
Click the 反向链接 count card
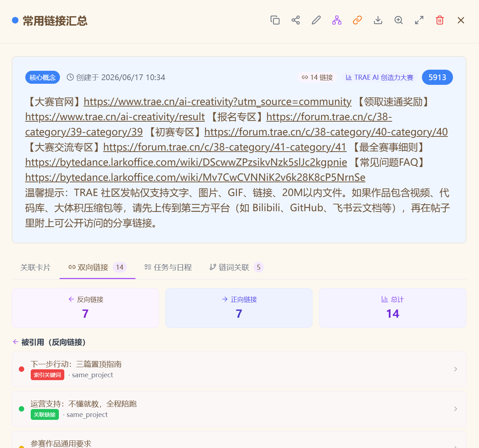click(86, 308)
